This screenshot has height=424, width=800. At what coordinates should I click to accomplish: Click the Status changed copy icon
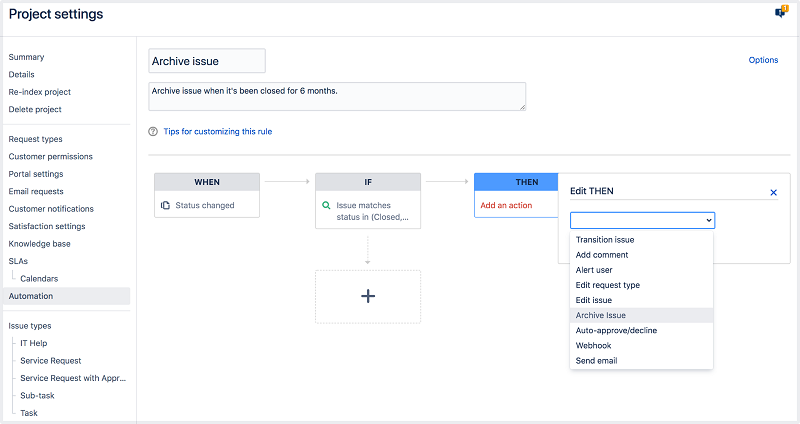coord(165,206)
